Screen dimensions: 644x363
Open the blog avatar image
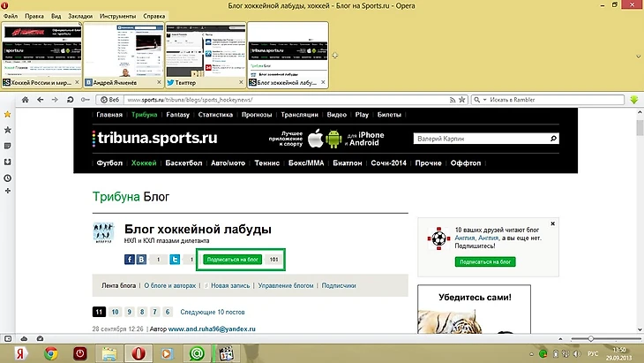click(x=103, y=233)
